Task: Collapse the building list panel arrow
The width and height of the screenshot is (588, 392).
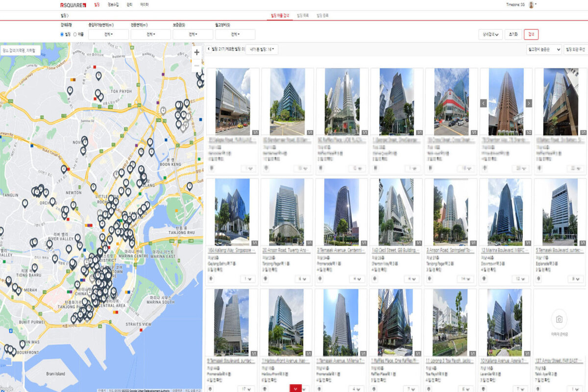Action: coord(208,49)
